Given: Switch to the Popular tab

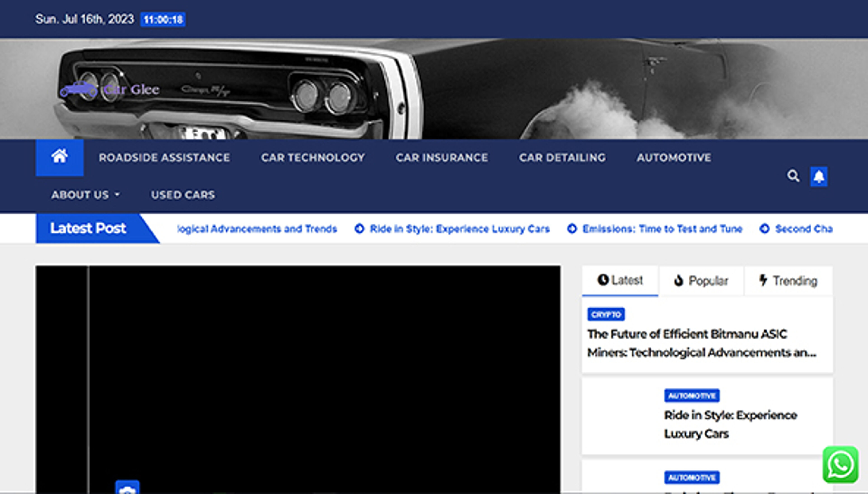Looking at the screenshot, I should [x=701, y=281].
